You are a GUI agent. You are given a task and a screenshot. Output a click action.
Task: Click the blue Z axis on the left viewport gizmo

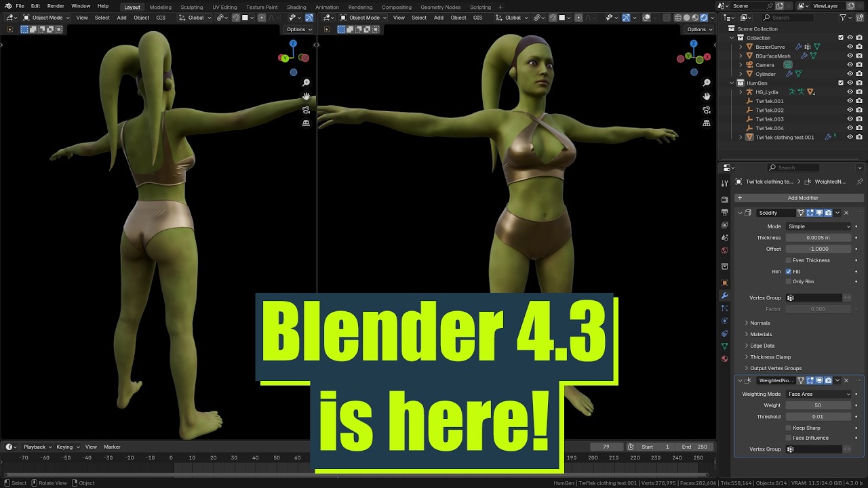293,43
